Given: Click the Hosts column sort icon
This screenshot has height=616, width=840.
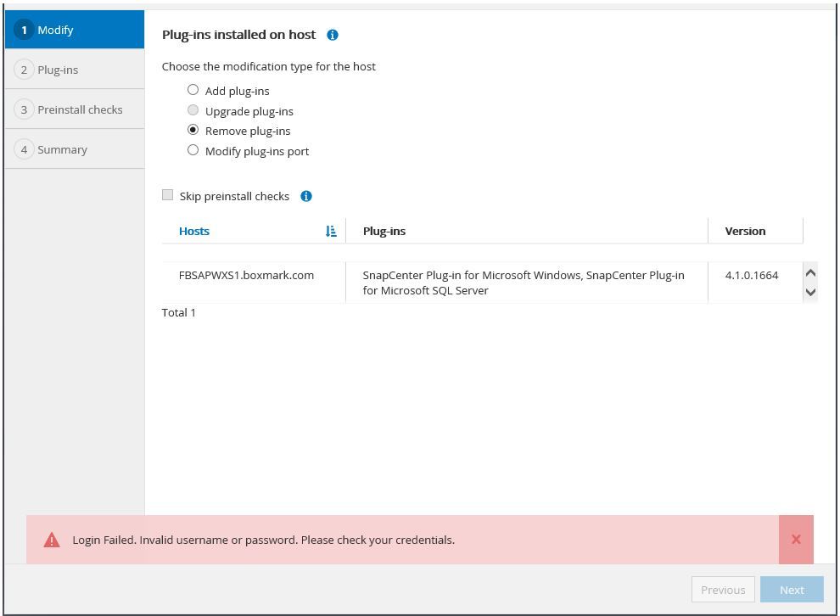Looking at the screenshot, I should (331, 231).
